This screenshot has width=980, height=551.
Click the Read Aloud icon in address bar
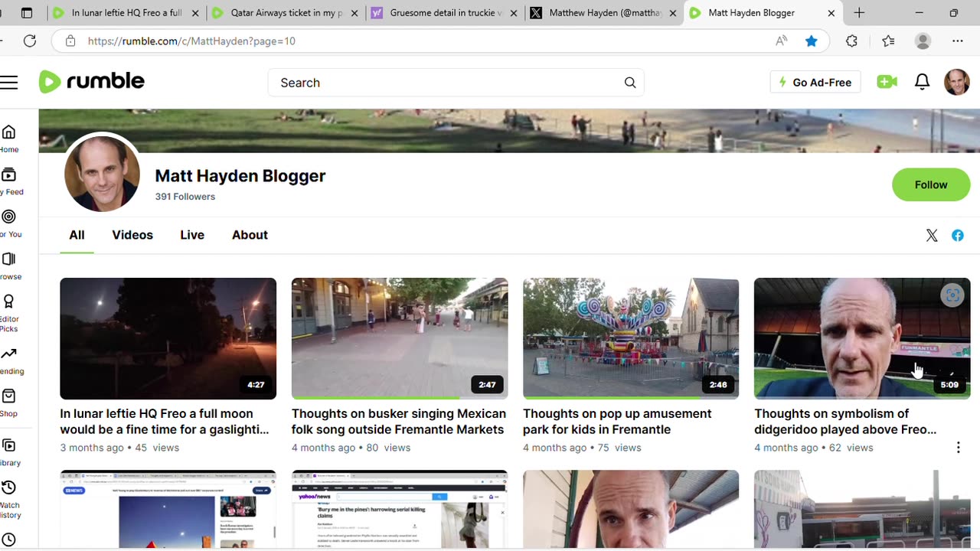click(782, 41)
